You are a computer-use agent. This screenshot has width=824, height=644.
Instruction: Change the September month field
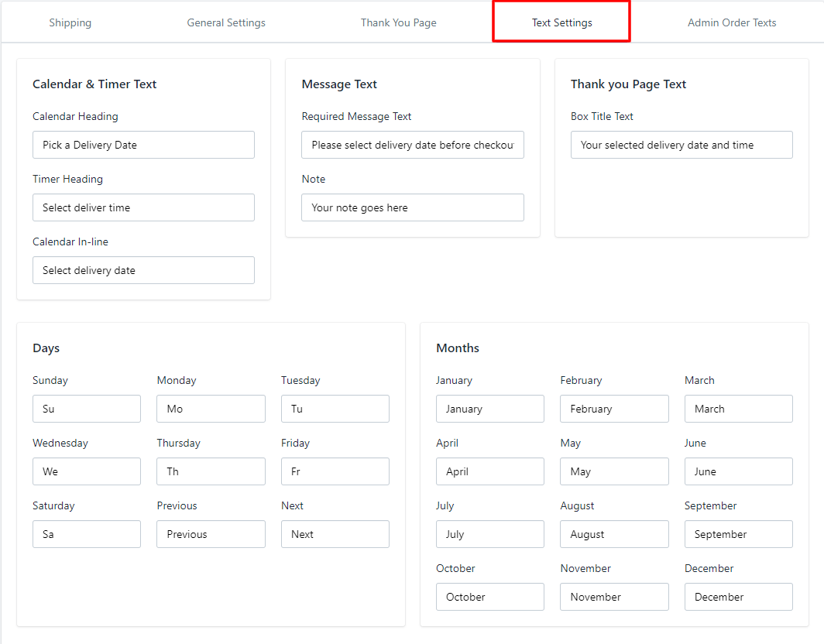coord(738,534)
